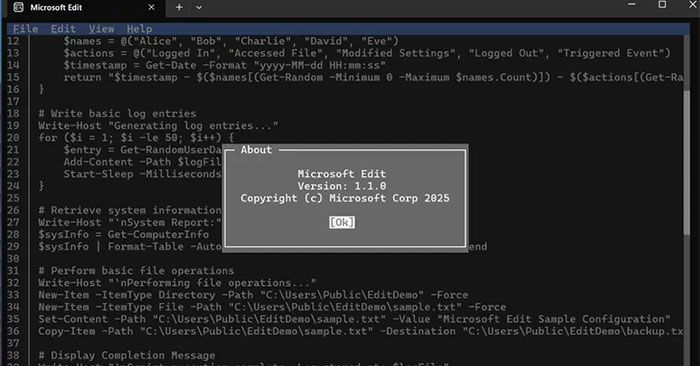Click the '# Display Completion Message' comment
The height and width of the screenshot is (366, 700).
(127, 355)
